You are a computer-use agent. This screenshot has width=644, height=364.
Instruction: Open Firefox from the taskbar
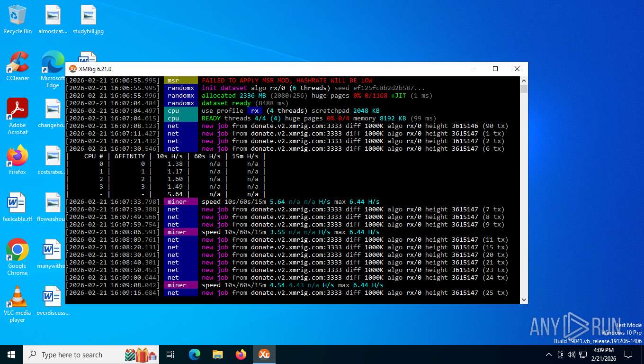click(241, 355)
